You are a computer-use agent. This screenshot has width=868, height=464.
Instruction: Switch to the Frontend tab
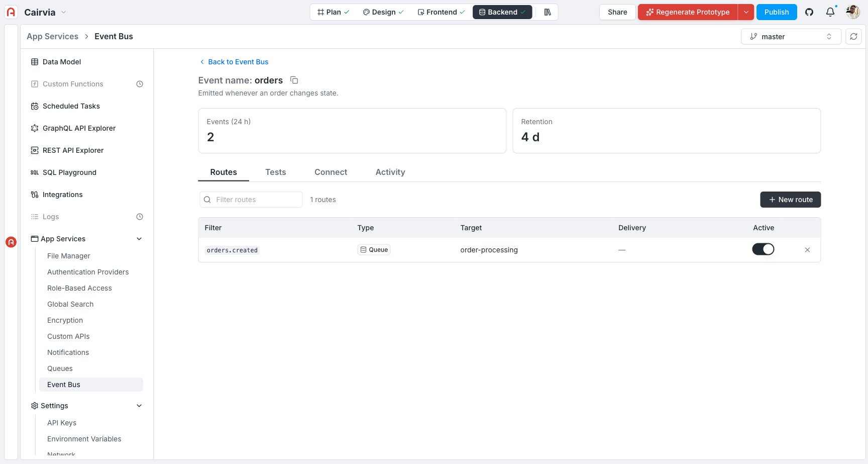point(441,12)
